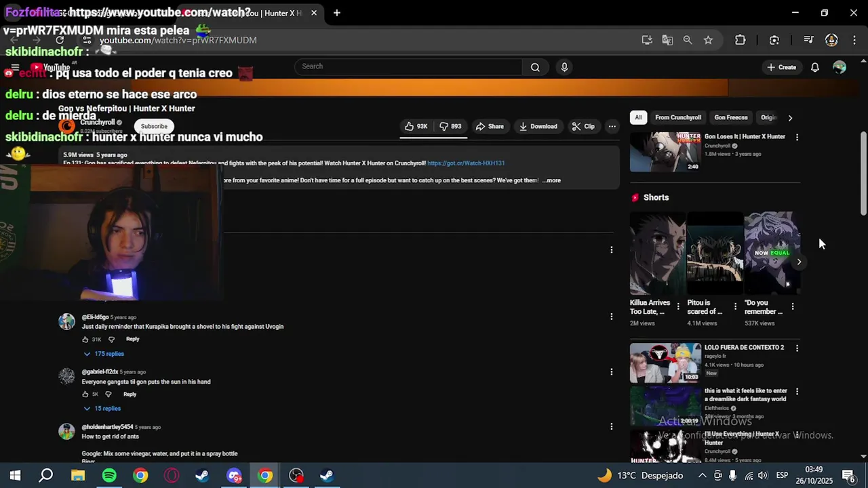The height and width of the screenshot is (488, 868).
Task: Open Chrome media controls icon
Action: [808, 40]
